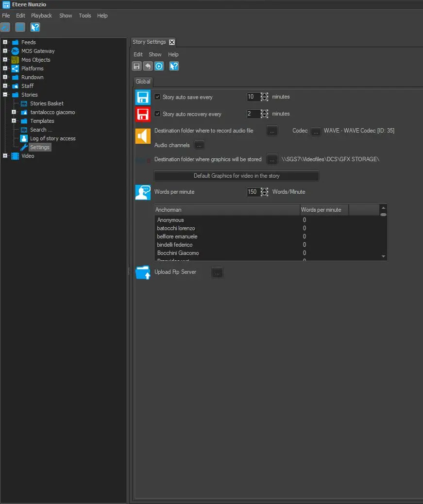Click the anchorman list vertical scrollbar thumb
423x504 pixels.
pyautogui.click(x=383, y=214)
